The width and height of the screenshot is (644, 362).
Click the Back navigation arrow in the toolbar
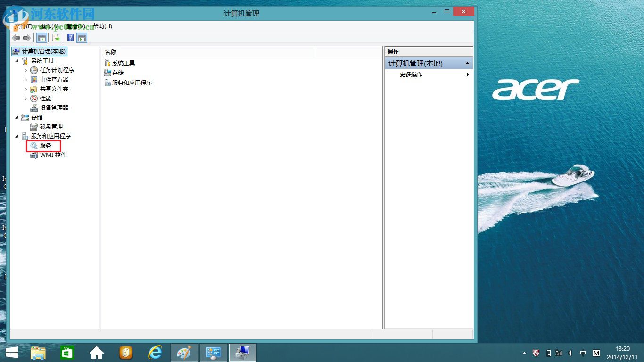click(x=16, y=38)
